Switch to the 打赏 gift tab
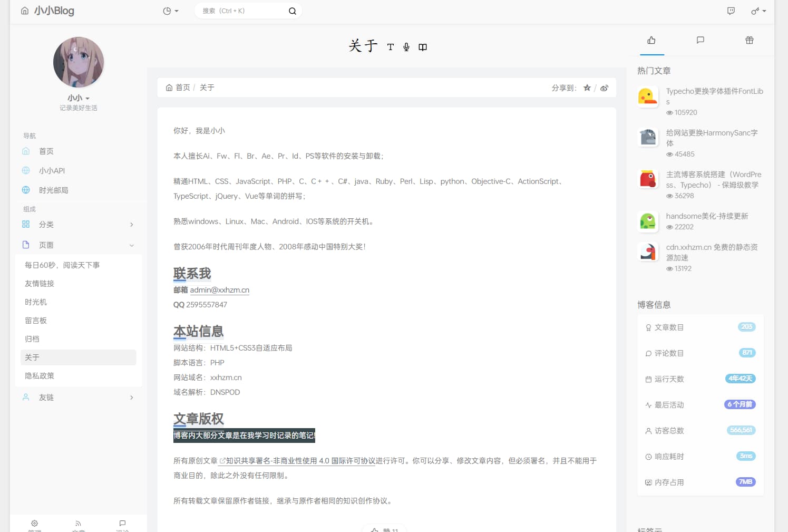This screenshot has width=788, height=532. [x=749, y=40]
